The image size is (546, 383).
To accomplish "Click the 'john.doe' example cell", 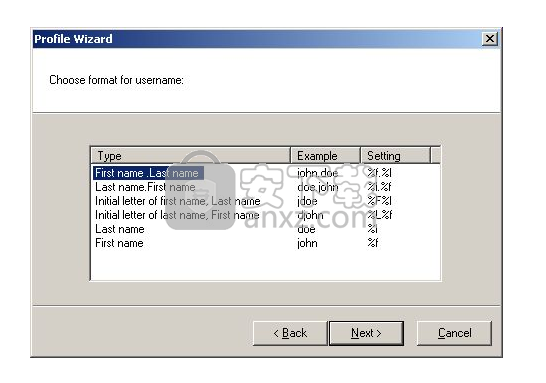I will pyautogui.click(x=318, y=173).
